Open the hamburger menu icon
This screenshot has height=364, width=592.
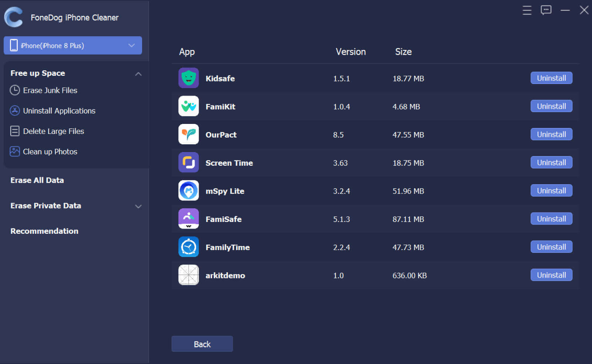pyautogui.click(x=527, y=10)
